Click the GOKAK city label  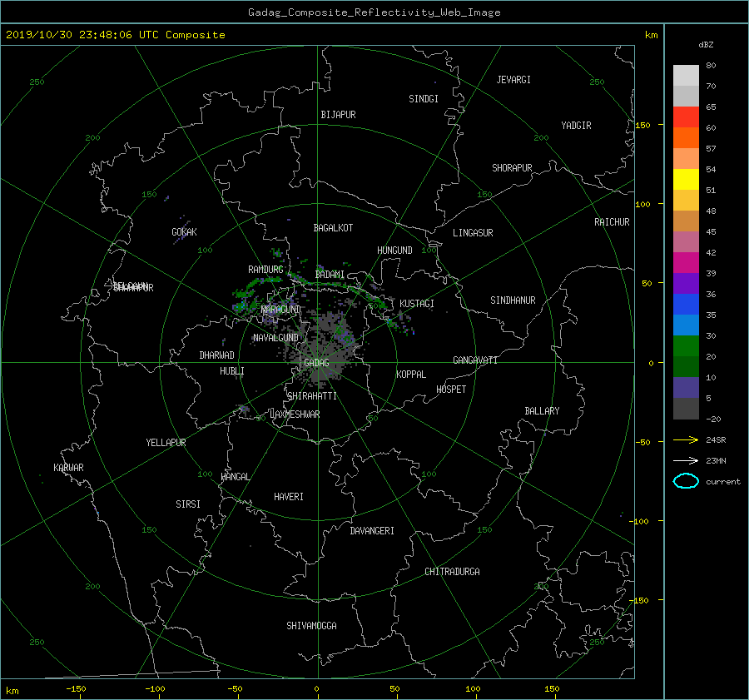184,232
